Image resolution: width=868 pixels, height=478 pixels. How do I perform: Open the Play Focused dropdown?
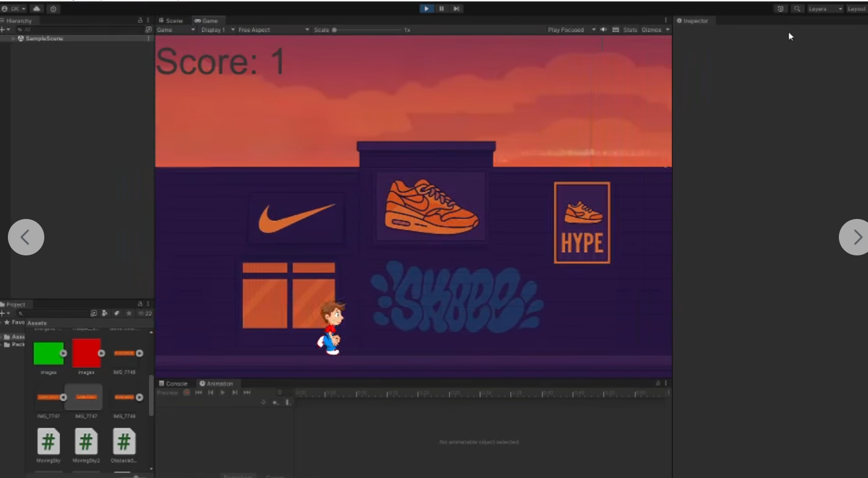[x=571, y=30]
